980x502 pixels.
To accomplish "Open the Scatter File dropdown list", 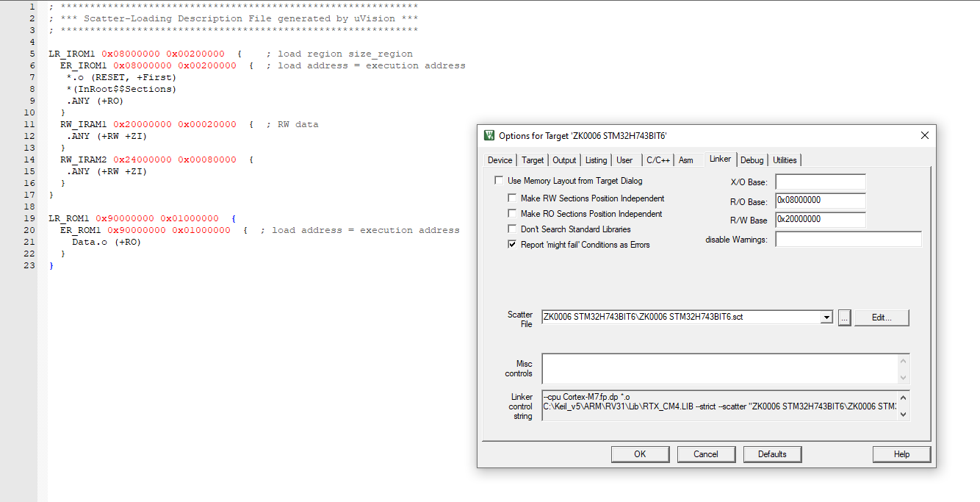I will [826, 318].
